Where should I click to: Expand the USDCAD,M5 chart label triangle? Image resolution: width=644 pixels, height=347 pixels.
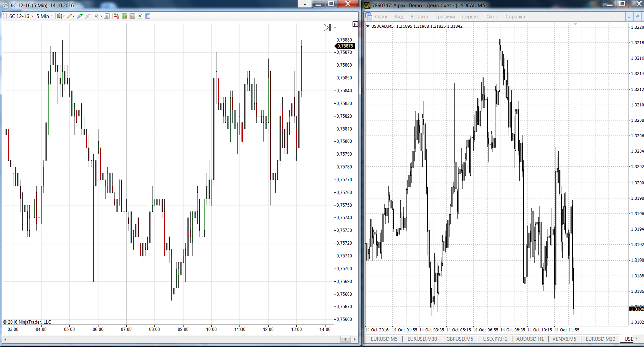pos(368,26)
